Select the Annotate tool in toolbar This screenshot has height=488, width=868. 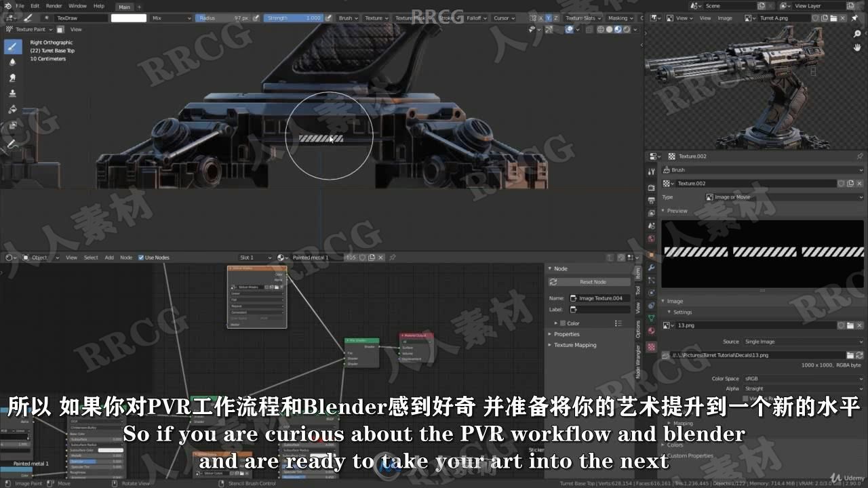(12, 144)
